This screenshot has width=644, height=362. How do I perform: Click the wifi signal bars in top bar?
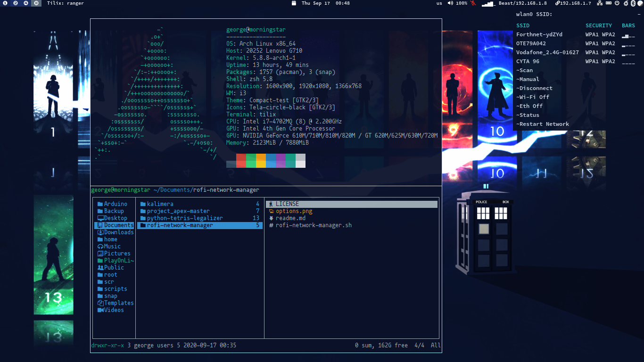(488, 3)
